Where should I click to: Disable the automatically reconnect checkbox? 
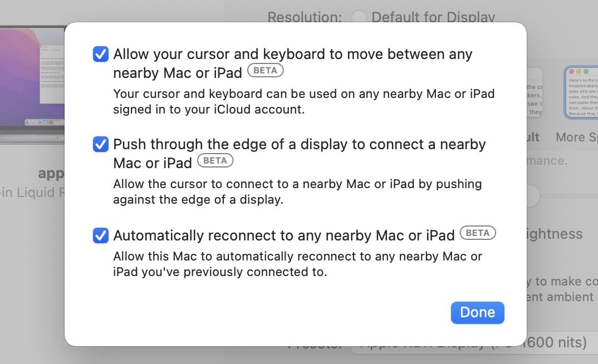pos(101,235)
